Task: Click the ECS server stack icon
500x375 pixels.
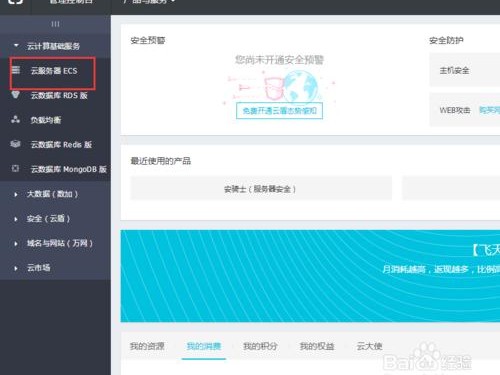Action: pos(16,70)
